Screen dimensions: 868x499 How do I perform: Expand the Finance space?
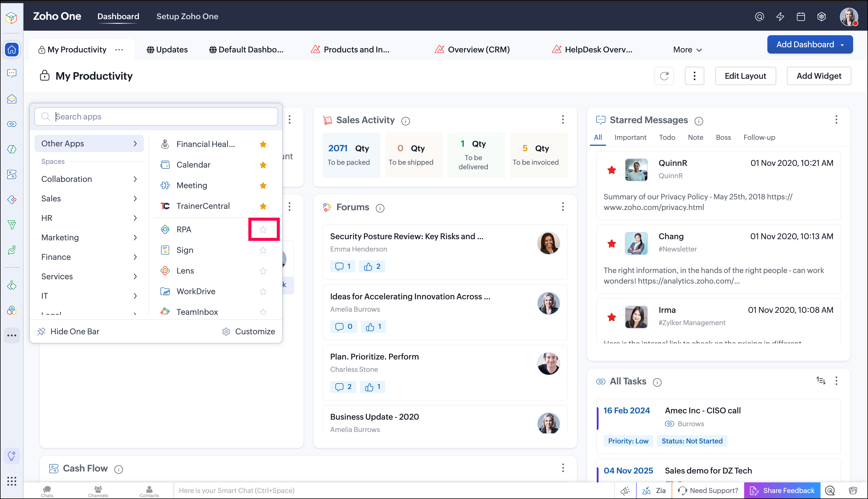click(x=89, y=258)
